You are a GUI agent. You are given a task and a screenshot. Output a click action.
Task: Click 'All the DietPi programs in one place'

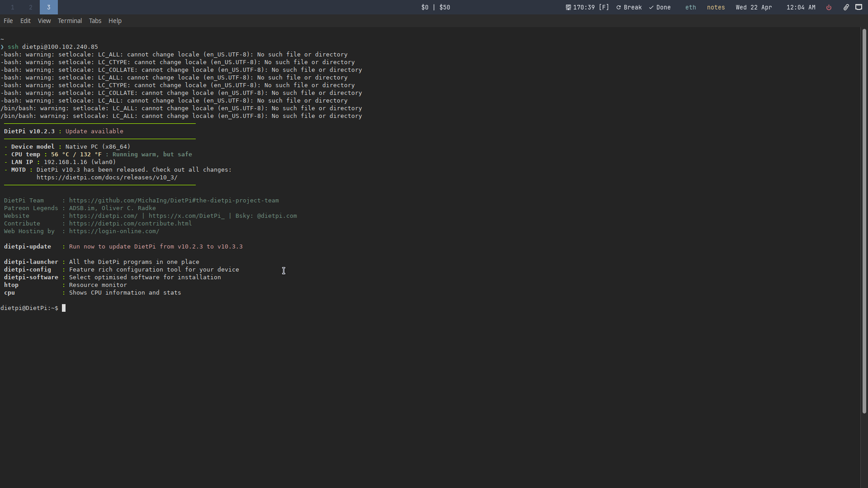134,262
